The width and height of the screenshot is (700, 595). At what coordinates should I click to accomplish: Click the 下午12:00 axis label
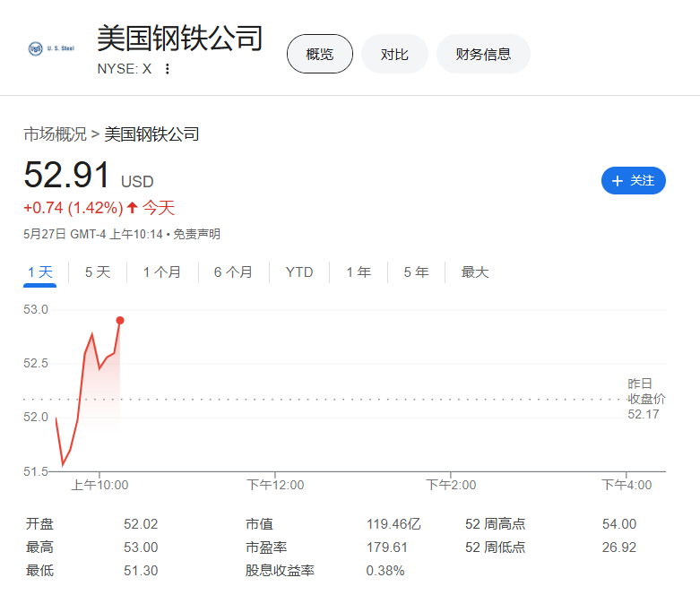pos(275,485)
